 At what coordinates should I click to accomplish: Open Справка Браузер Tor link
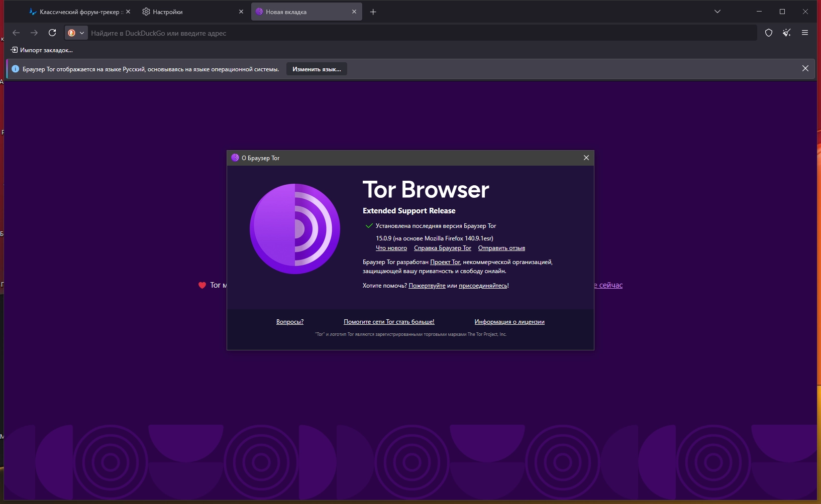[443, 248]
